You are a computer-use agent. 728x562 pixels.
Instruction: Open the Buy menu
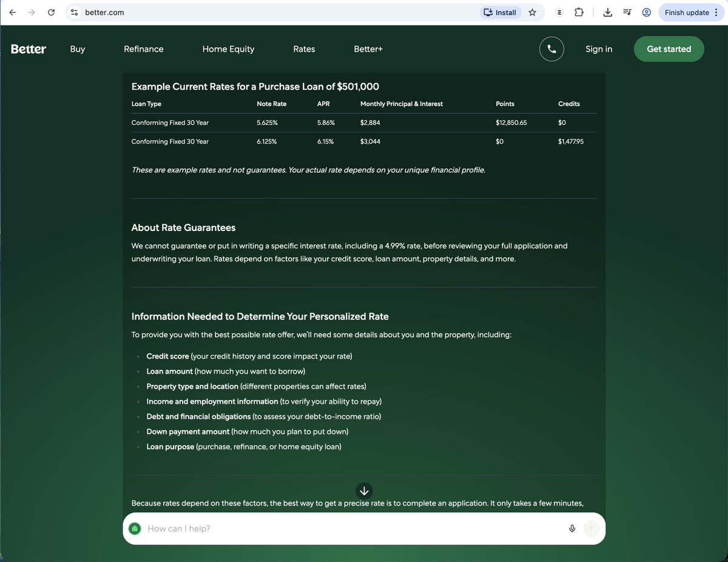pyautogui.click(x=78, y=49)
